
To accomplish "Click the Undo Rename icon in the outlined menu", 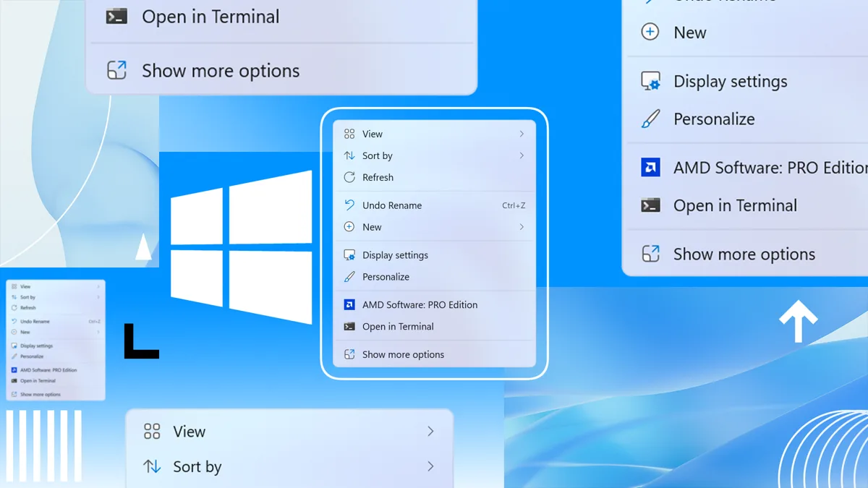I will (x=349, y=205).
